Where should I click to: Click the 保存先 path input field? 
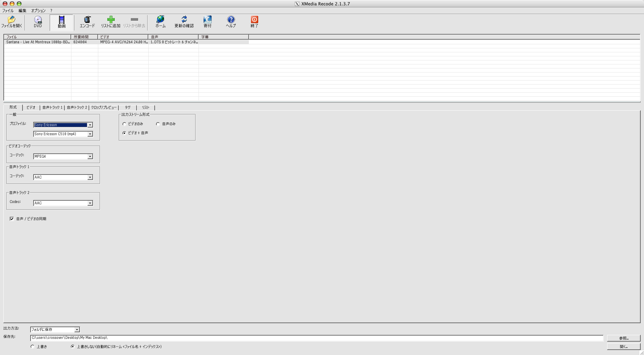[317, 338]
